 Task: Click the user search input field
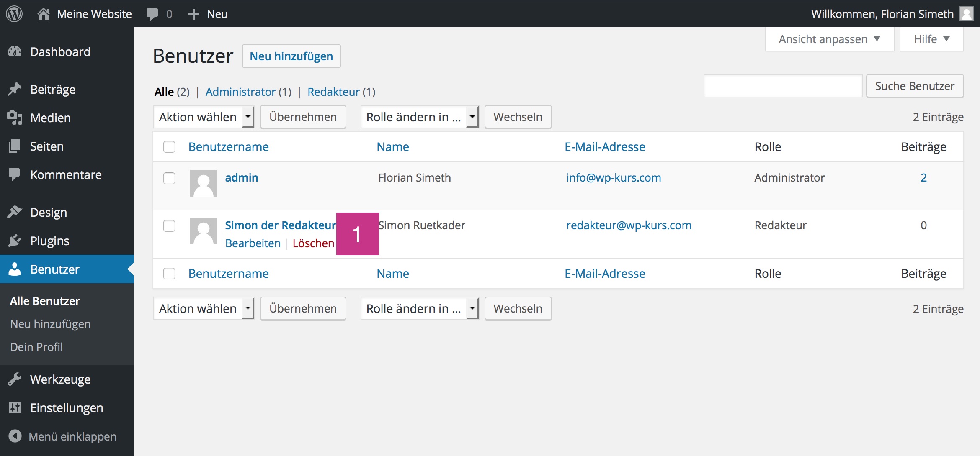(x=783, y=86)
